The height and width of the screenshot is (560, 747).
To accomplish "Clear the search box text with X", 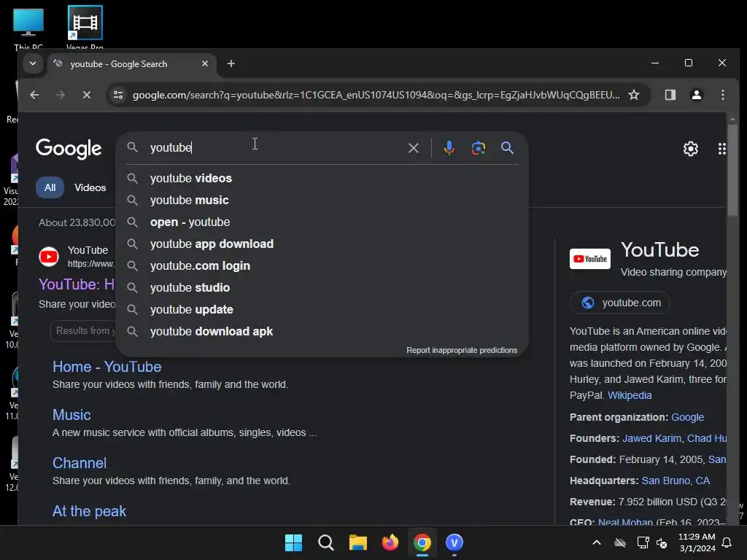I will pos(414,148).
